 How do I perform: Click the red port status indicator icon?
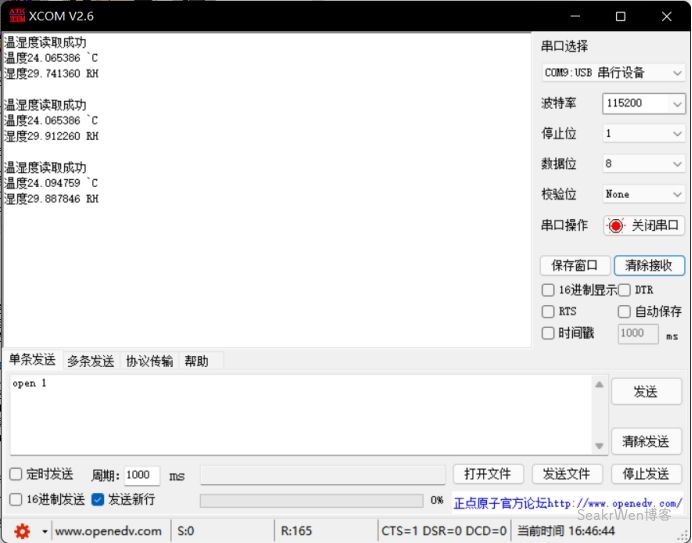pos(616,226)
